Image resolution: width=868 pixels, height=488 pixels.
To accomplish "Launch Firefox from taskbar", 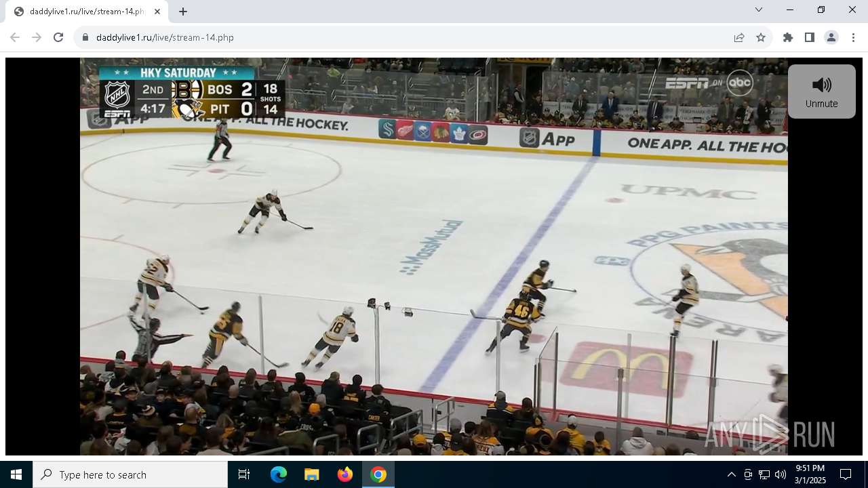I will tap(345, 474).
